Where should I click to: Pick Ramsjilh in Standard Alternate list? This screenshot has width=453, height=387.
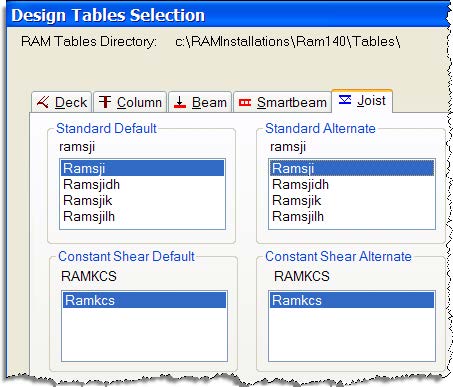pos(352,216)
